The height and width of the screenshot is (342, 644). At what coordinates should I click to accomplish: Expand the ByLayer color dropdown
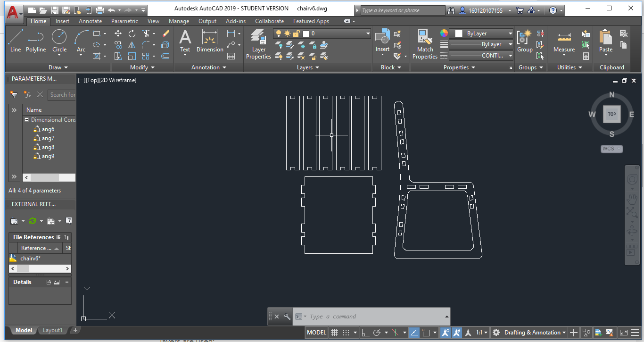pos(510,33)
